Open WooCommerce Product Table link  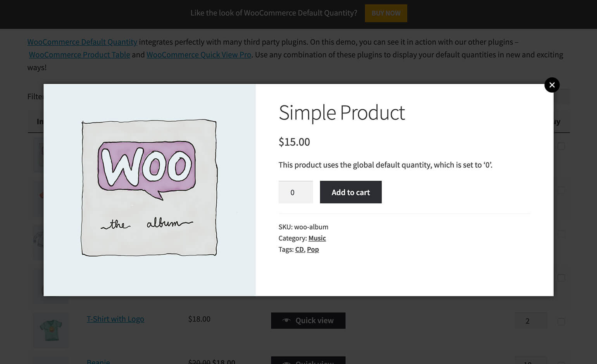(x=79, y=55)
